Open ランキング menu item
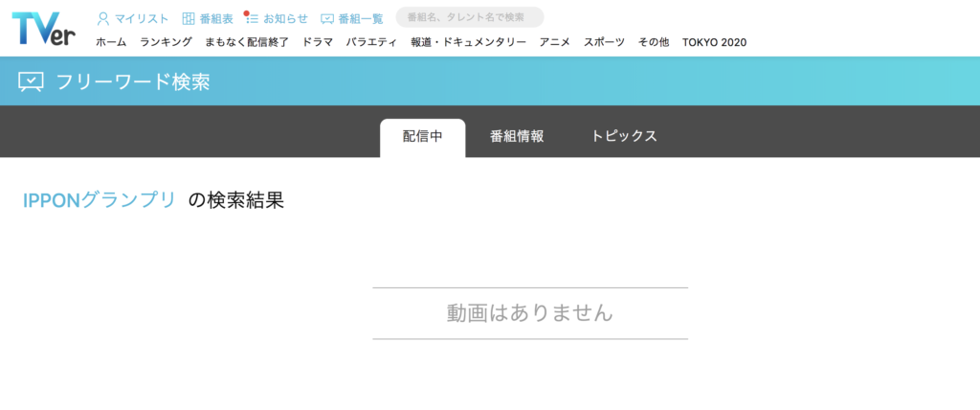The height and width of the screenshot is (410, 980). tap(166, 42)
